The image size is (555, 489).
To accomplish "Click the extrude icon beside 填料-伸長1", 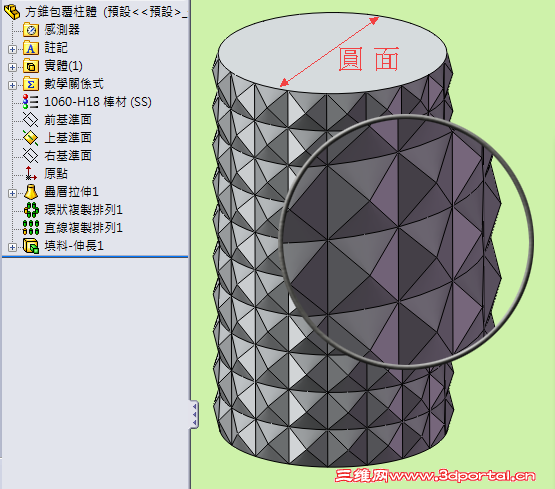I will [31, 246].
